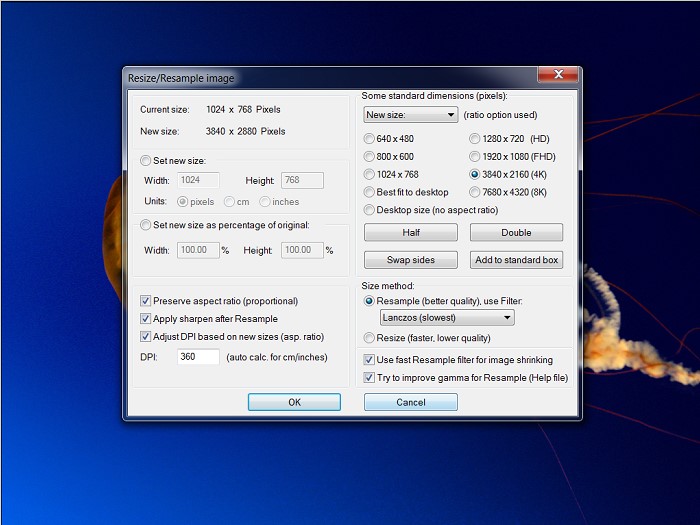Click the Swap sides button
This screenshot has height=525, width=700.
point(411,260)
